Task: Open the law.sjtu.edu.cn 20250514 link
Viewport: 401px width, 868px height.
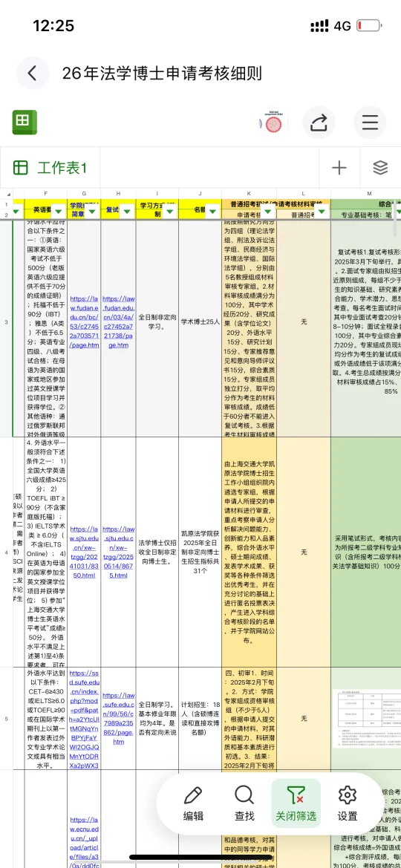Action: click(x=119, y=544)
